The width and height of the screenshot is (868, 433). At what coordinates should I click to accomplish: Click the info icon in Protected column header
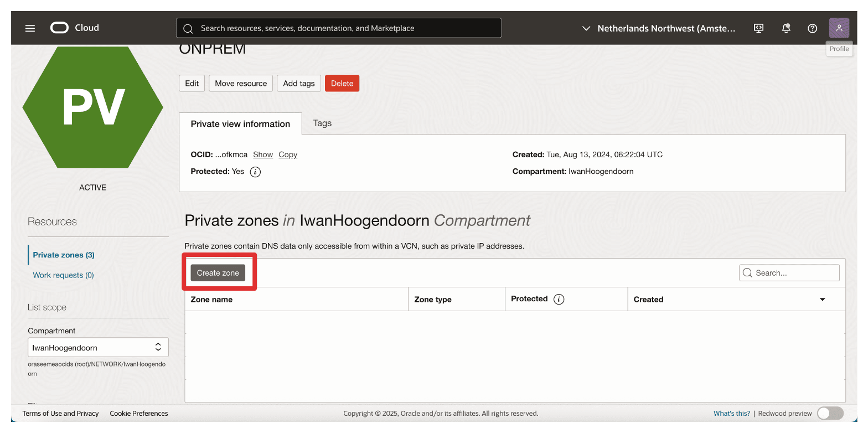559,299
